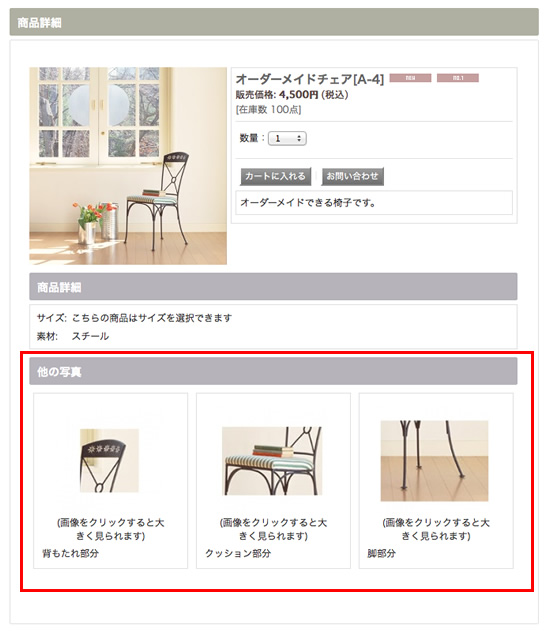Screen dimensions: 550x633
Task: Open the 数量 quantity dropdown
Action: 287,138
